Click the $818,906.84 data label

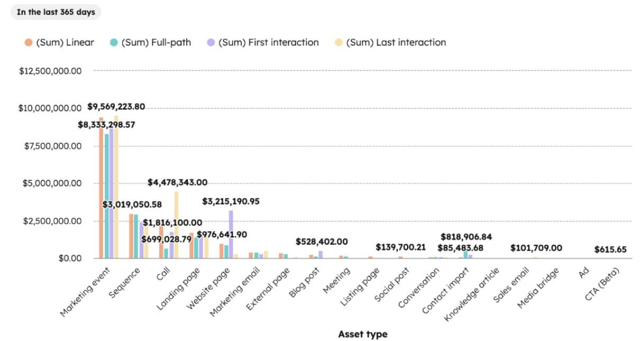[x=466, y=237]
